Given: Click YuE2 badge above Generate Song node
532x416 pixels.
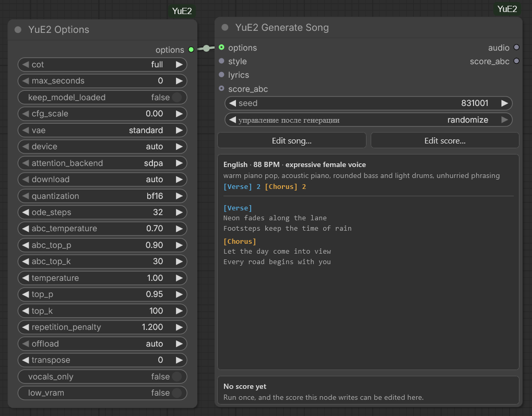Looking at the screenshot, I should [507, 9].
